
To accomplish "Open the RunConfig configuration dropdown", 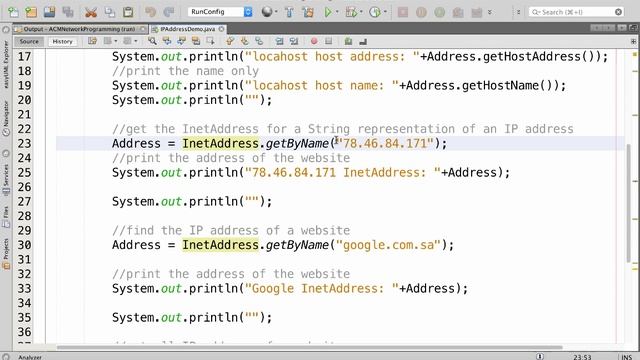I will click(x=220, y=12).
